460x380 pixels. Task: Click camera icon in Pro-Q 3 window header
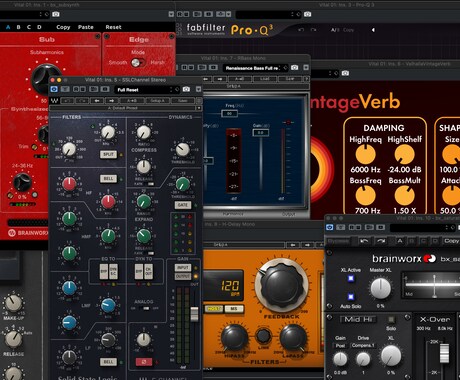(x=308, y=14)
